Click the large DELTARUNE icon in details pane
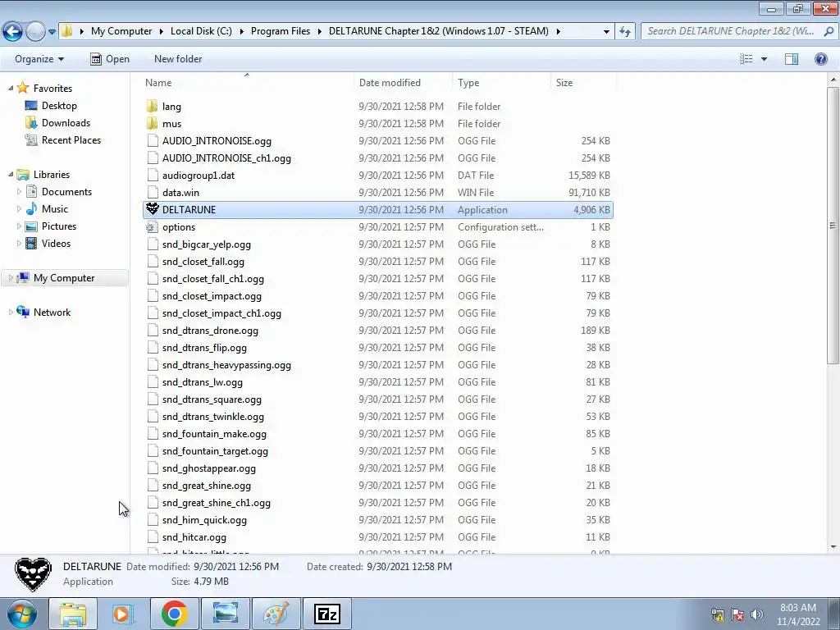Image resolution: width=840 pixels, height=630 pixels. (x=33, y=574)
